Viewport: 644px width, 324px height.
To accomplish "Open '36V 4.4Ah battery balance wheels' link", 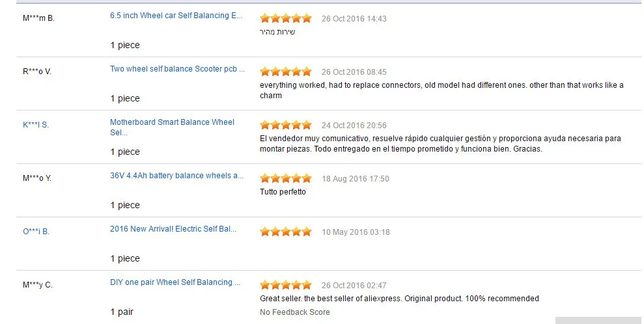I will pyautogui.click(x=176, y=176).
